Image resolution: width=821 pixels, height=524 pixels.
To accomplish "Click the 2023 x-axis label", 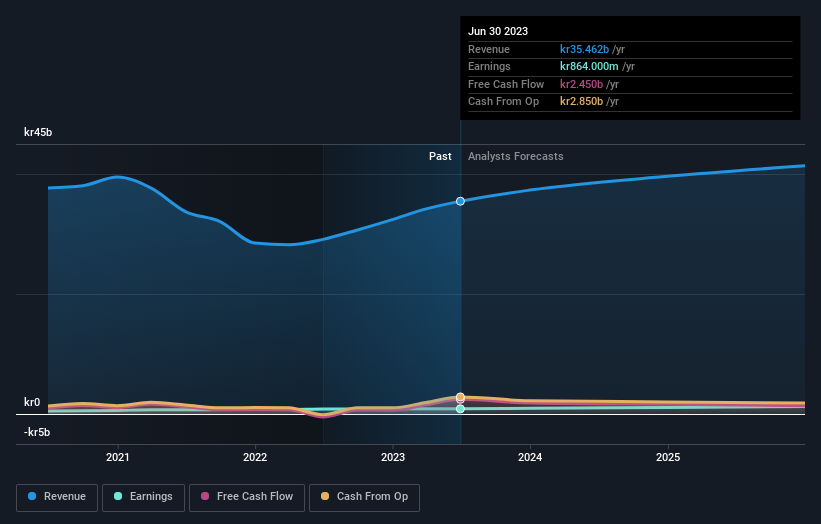I will [393, 457].
